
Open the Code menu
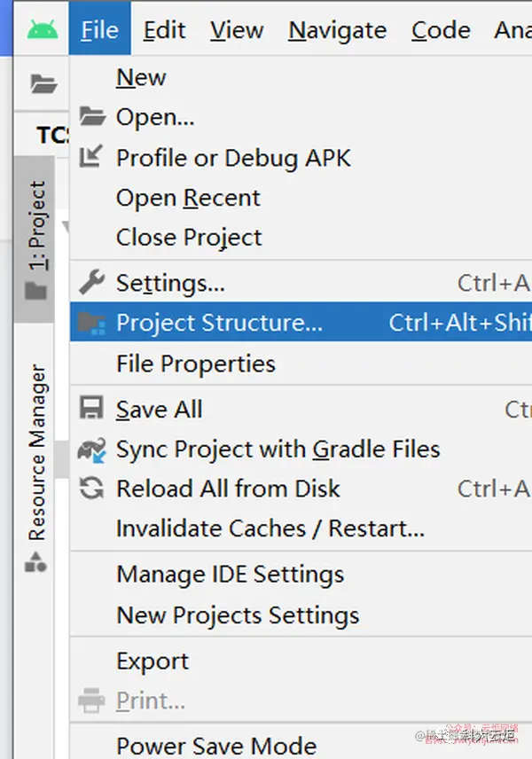pos(441,30)
